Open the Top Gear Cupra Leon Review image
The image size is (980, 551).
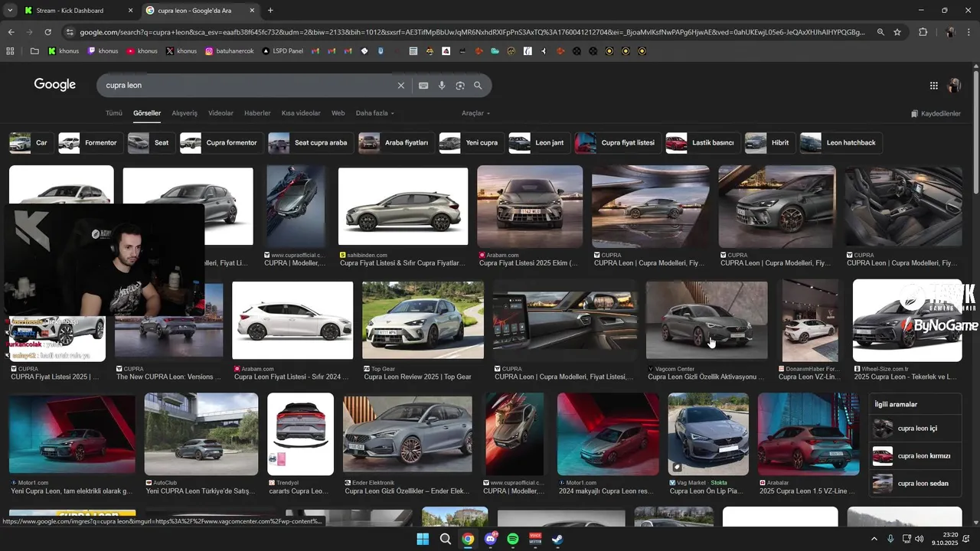423,320
